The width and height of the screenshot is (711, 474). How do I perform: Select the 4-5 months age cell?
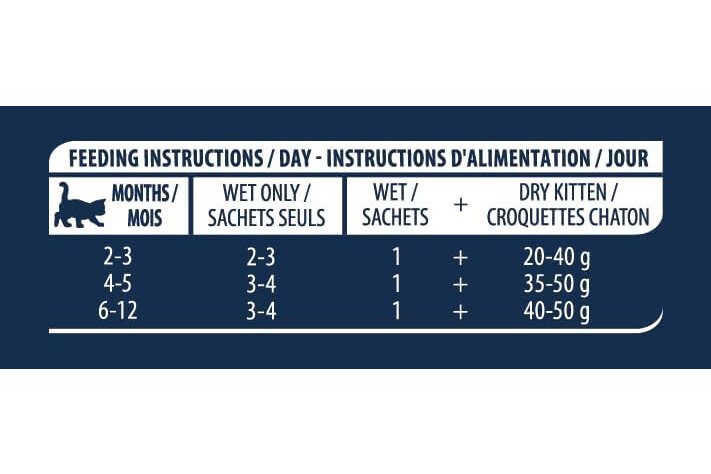point(117,284)
